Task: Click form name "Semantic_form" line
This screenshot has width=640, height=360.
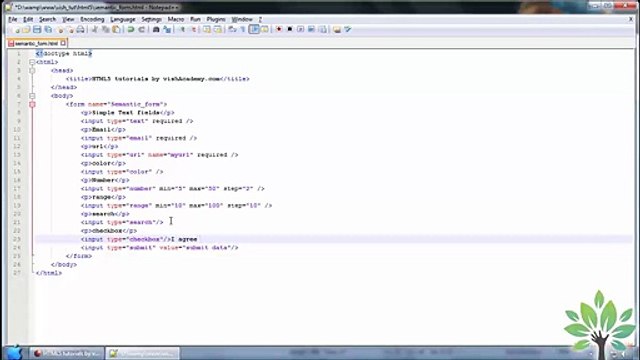Action: coord(116,104)
